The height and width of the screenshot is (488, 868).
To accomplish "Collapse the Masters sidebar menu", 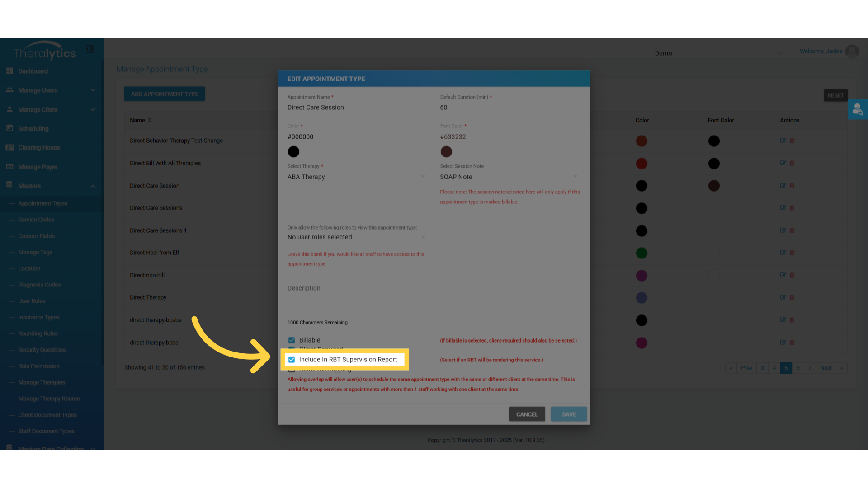I will click(93, 186).
